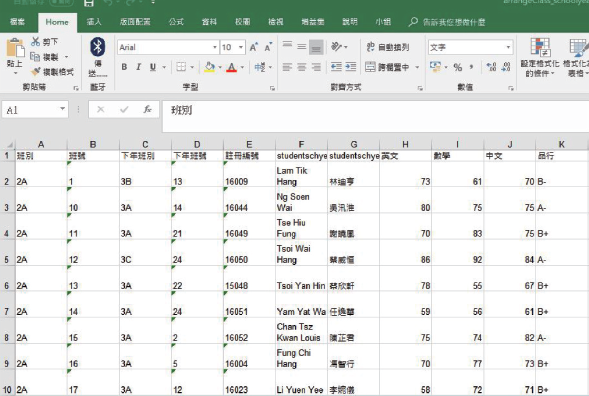Click the formula bar confirm checkmark icon
The image size is (589, 396).
coord(124,109)
